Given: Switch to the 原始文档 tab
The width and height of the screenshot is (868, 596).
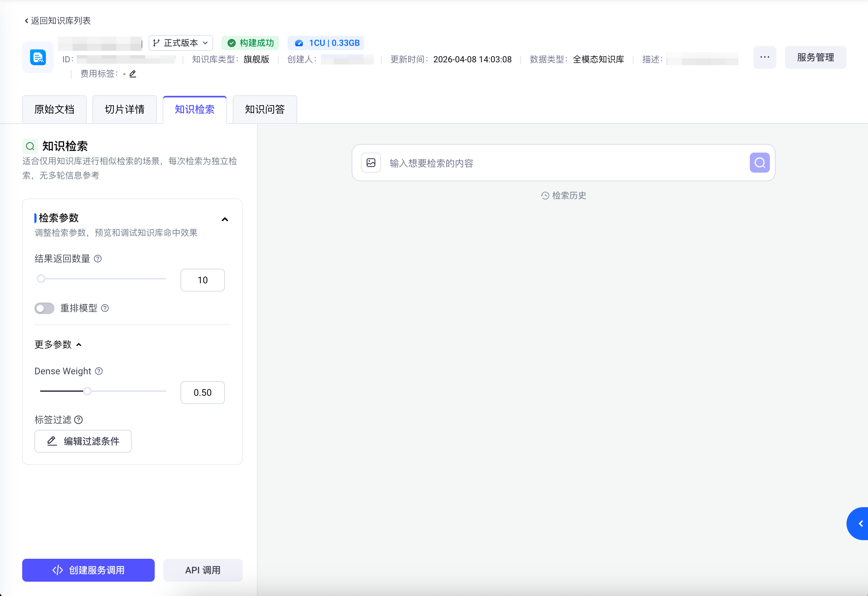Looking at the screenshot, I should click(54, 109).
